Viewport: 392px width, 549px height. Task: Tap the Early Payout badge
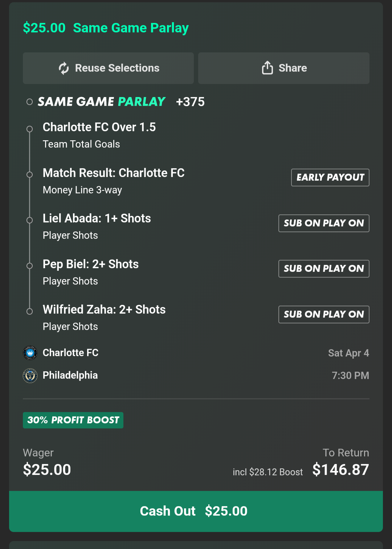(330, 177)
